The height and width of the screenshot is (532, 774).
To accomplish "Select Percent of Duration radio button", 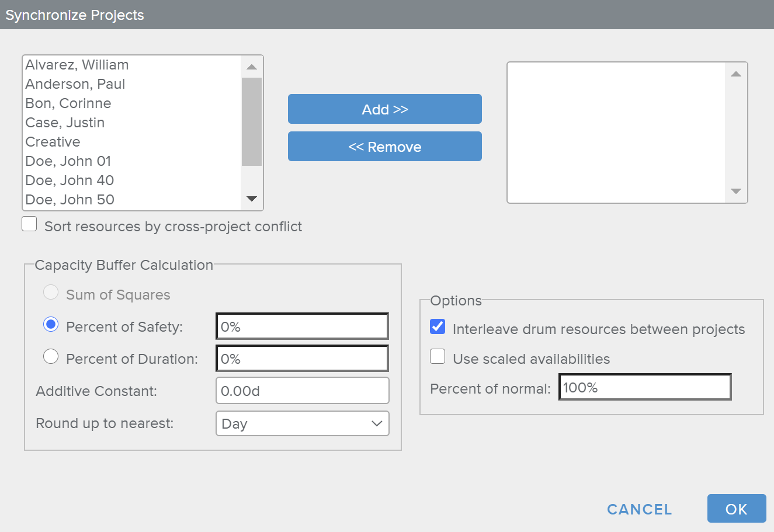I will pyautogui.click(x=51, y=356).
